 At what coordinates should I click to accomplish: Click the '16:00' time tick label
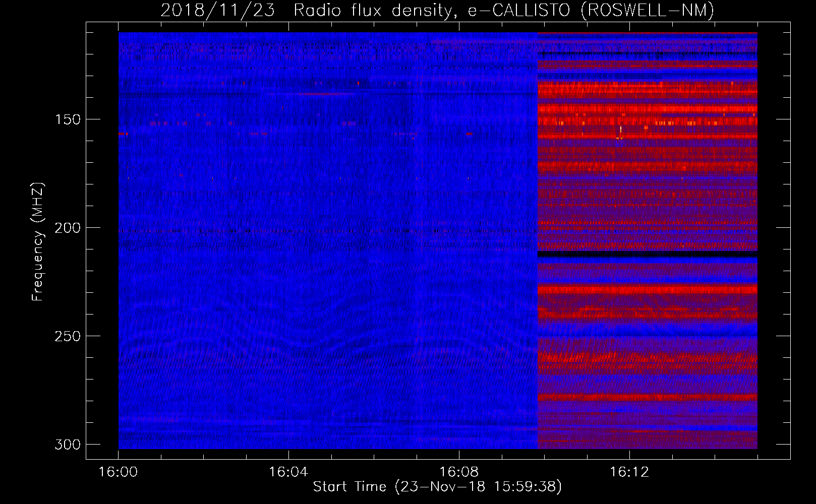118,472
